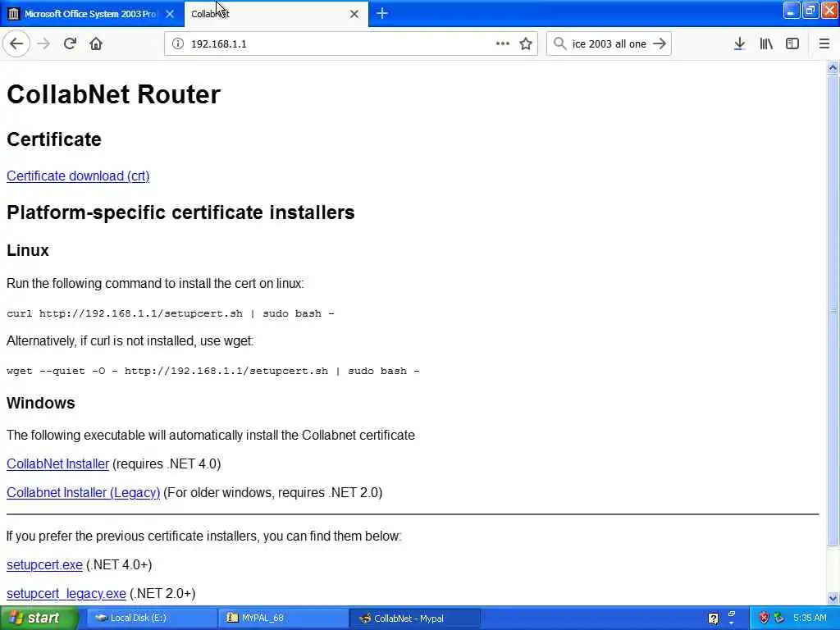Select the CollabNet tab

276,14
